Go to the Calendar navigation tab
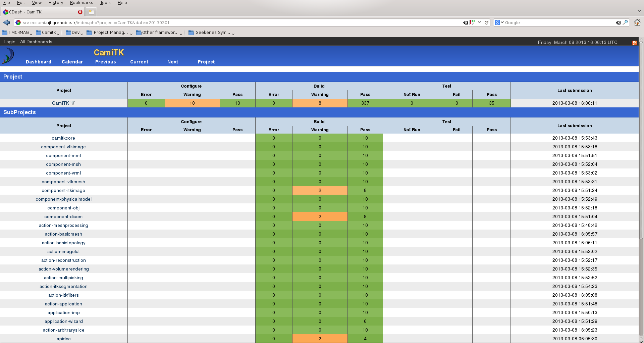Viewport: 644px width, 343px height. (x=72, y=62)
